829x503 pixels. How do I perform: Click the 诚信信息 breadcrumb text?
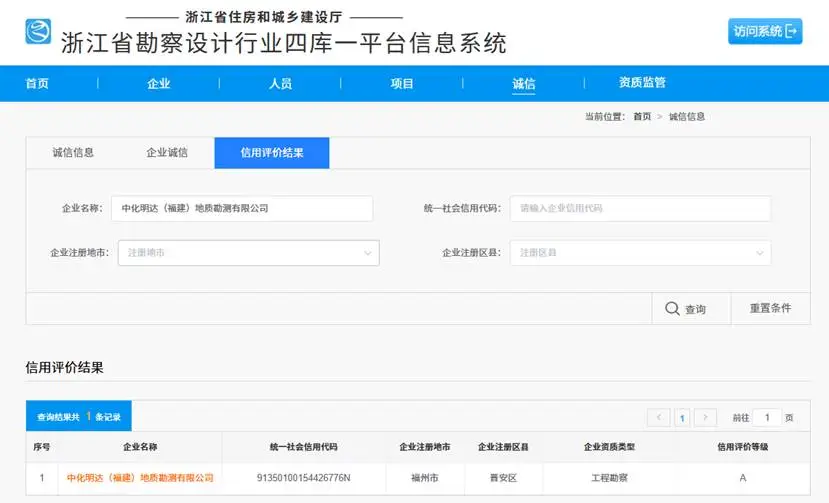coord(687,116)
